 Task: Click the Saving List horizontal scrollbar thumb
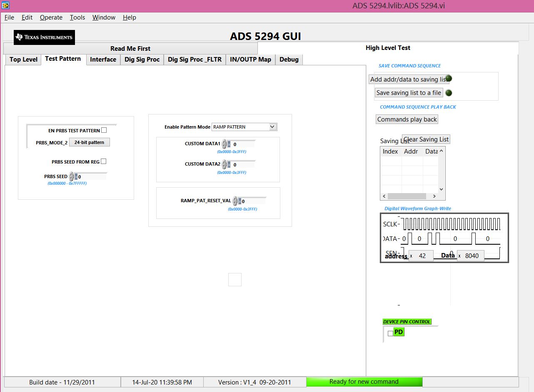[407, 196]
